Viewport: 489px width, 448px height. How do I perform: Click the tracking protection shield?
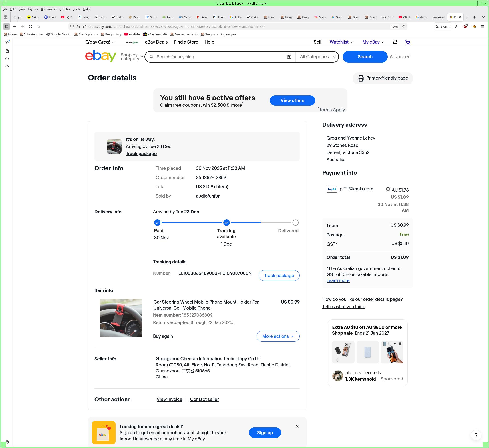(x=72, y=26)
